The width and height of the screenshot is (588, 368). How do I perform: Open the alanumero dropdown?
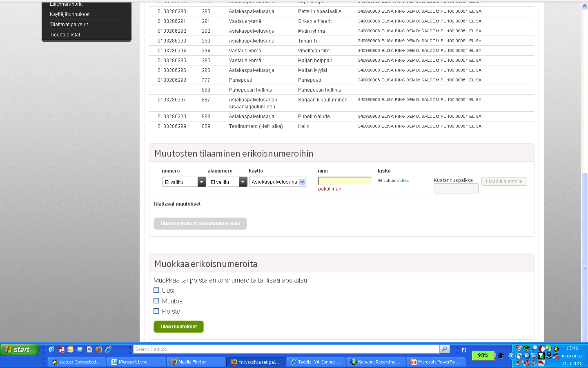tap(227, 182)
